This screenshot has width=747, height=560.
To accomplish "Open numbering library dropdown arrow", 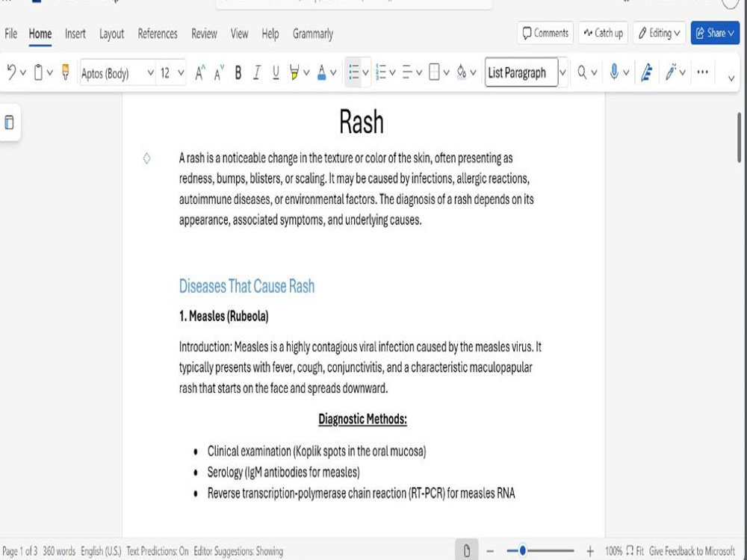I will [392, 73].
